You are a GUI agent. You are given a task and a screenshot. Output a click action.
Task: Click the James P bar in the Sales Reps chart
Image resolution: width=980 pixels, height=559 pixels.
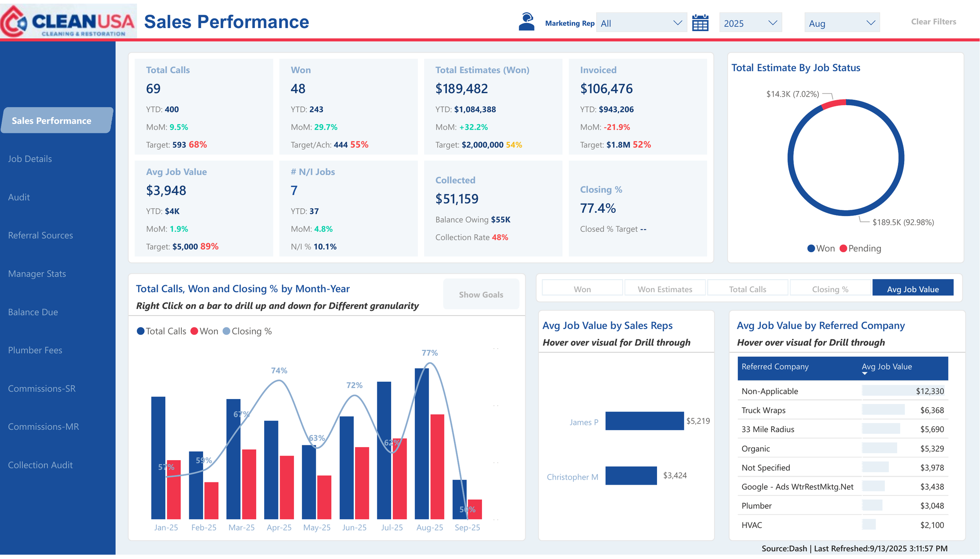(645, 421)
